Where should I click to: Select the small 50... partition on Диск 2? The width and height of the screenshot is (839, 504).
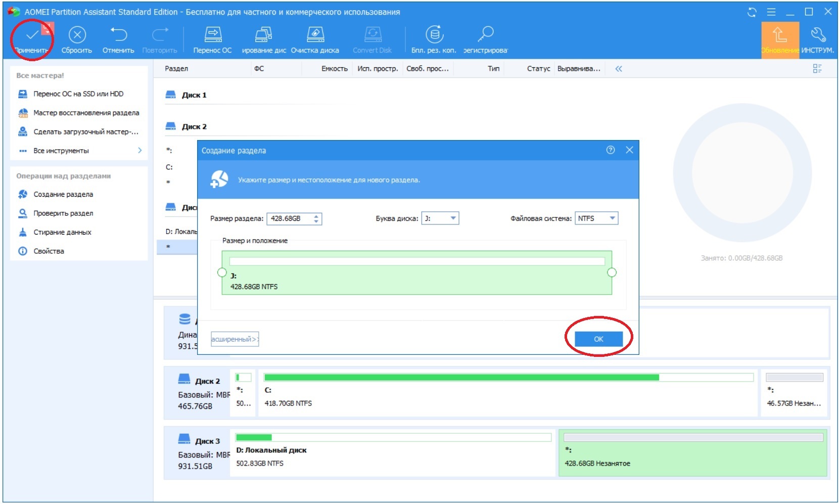point(244,393)
